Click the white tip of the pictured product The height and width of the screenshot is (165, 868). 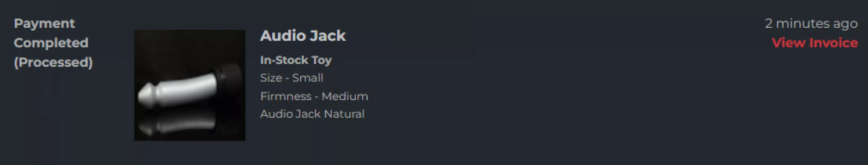tap(146, 95)
